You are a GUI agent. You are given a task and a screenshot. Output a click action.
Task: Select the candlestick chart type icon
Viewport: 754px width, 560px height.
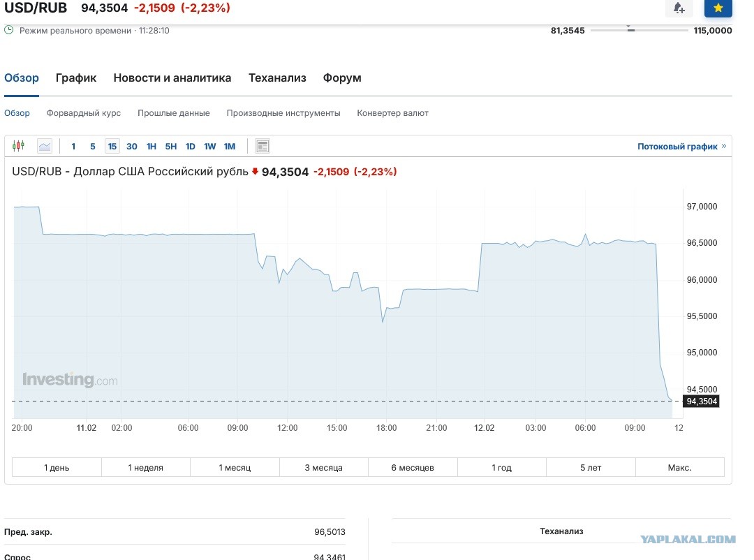pyautogui.click(x=18, y=146)
